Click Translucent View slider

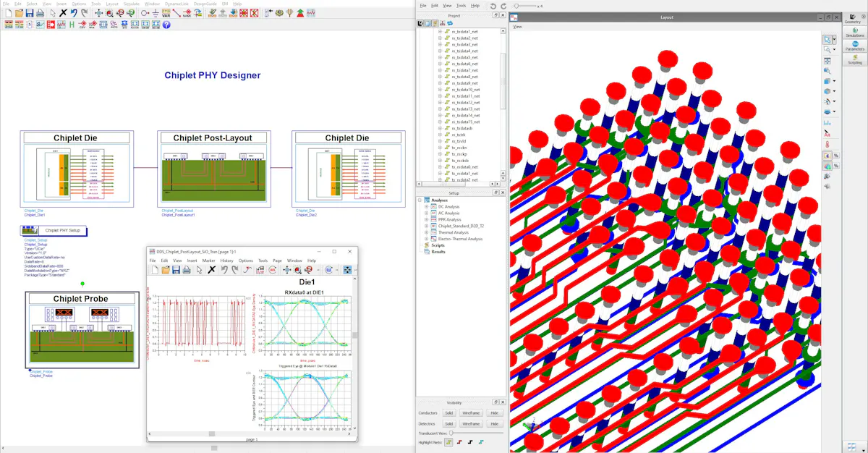tap(476, 433)
